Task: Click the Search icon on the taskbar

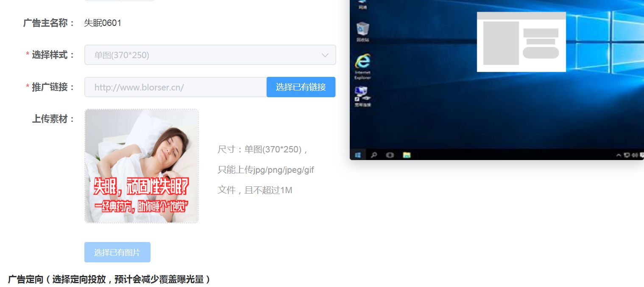Action: 374,155
